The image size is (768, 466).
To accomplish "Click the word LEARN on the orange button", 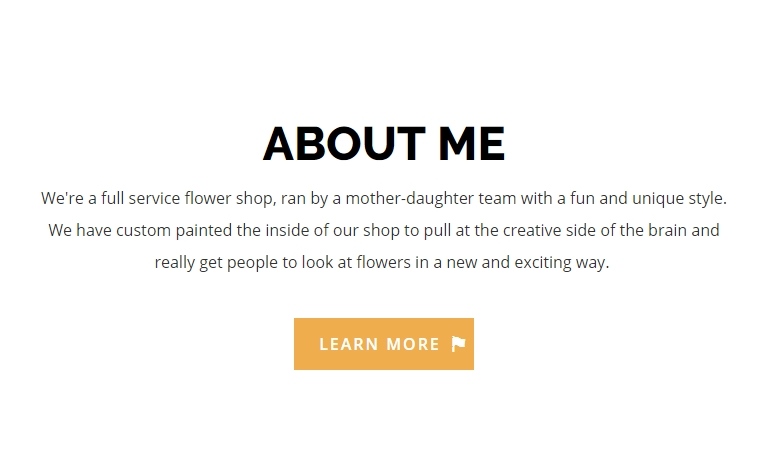I will tap(349, 344).
